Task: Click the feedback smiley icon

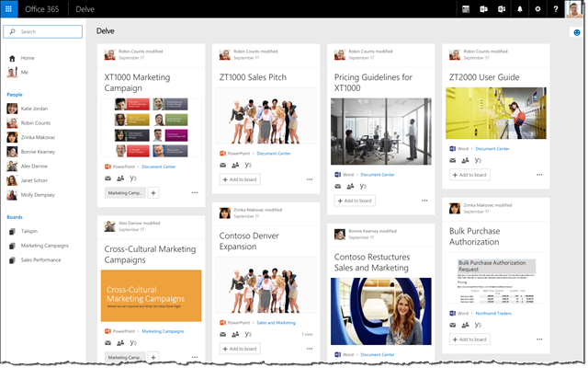Action: point(577,33)
